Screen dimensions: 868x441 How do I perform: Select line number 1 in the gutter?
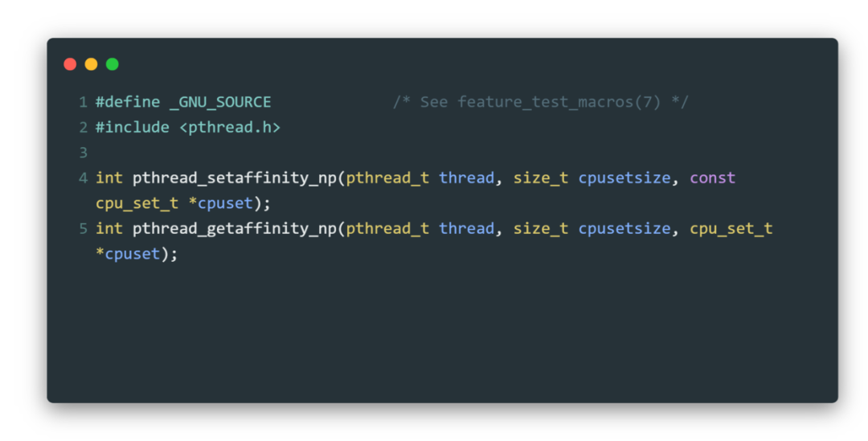pos(83,102)
